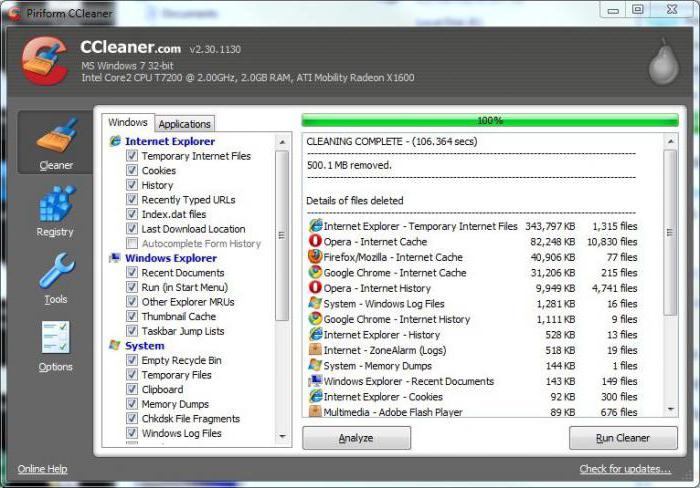Open the Online Help link
The image size is (700, 488).
(42, 469)
